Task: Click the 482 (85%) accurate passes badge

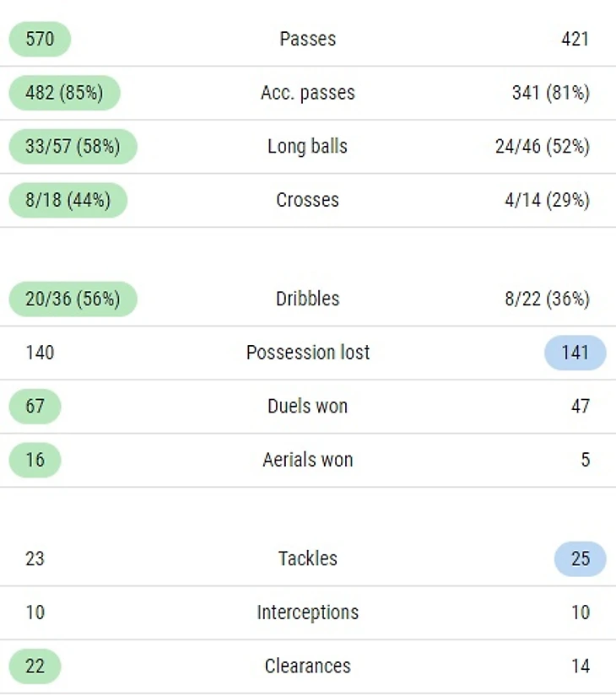Action: pyautogui.click(x=64, y=93)
